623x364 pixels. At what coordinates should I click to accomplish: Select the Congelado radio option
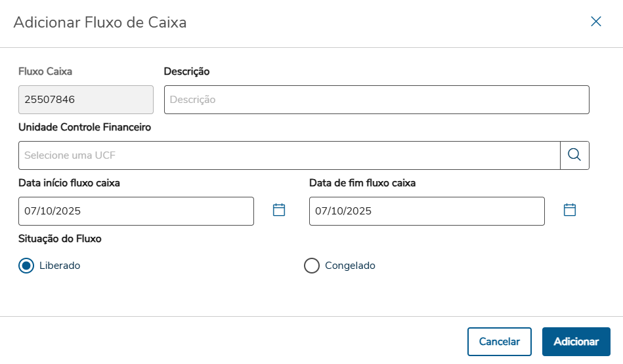click(312, 266)
